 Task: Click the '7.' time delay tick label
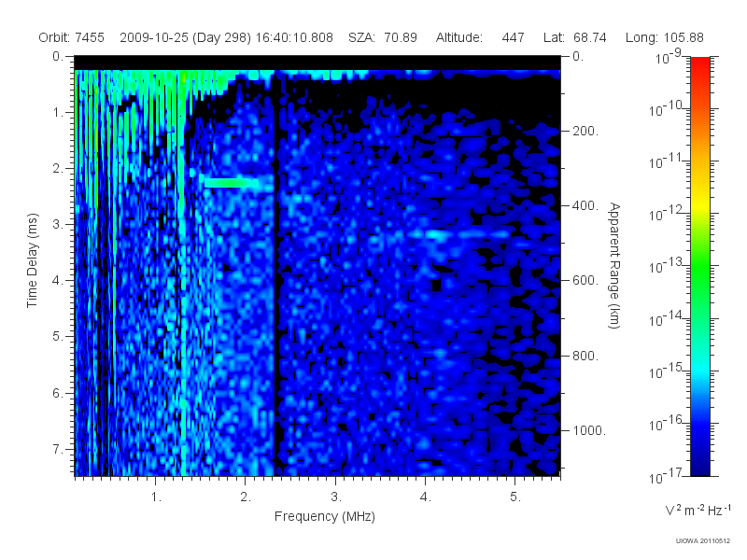pos(57,449)
